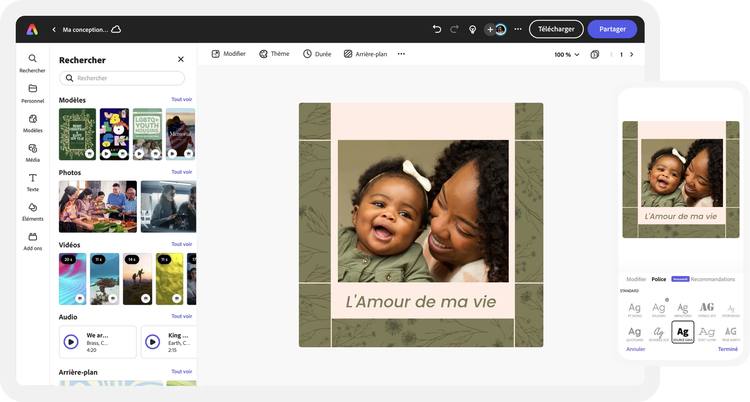Screen dimensions: 750x402
Task: Click the Télécharger button
Action: coord(556,29)
